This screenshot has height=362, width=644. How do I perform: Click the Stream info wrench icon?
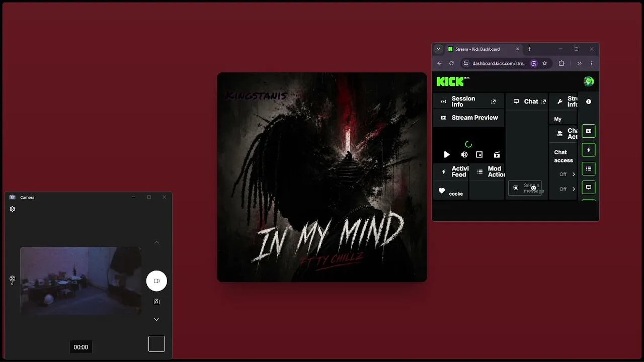pyautogui.click(x=559, y=102)
